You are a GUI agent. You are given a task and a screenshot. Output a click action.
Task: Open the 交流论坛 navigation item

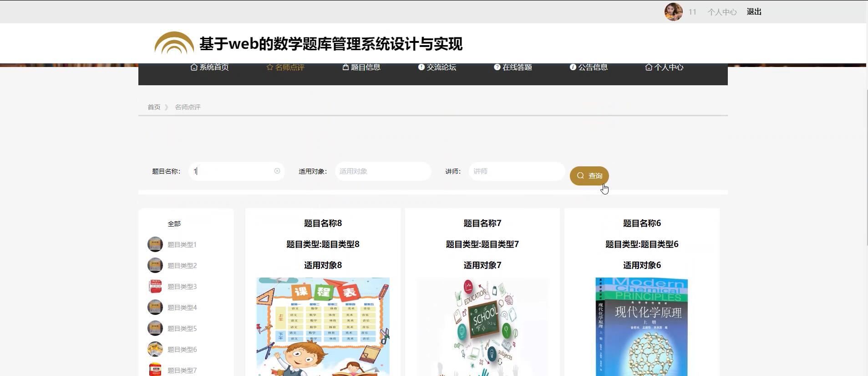pyautogui.click(x=437, y=67)
